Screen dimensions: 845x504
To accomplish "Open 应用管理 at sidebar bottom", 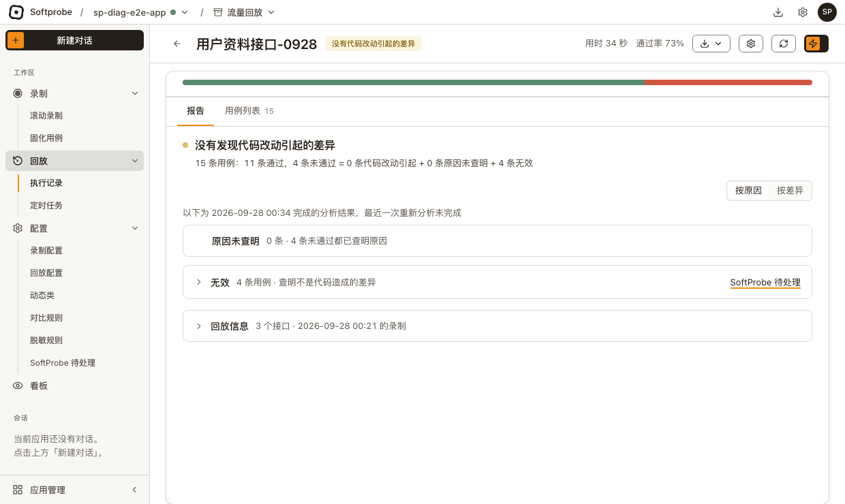I will tap(48, 490).
